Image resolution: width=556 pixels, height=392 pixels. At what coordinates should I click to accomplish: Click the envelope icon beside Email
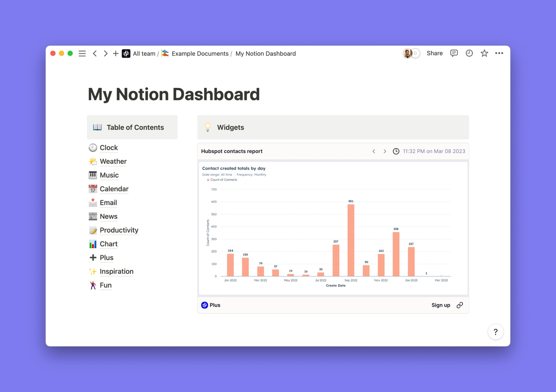(x=93, y=203)
